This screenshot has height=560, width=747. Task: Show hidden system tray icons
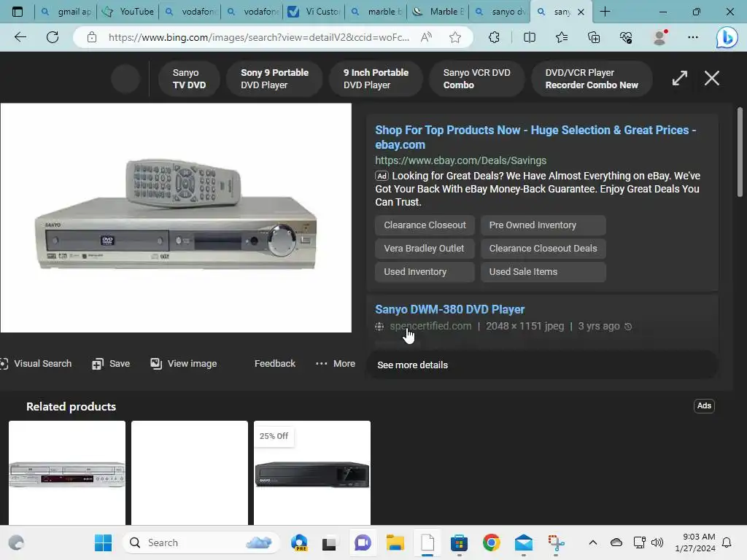point(592,542)
